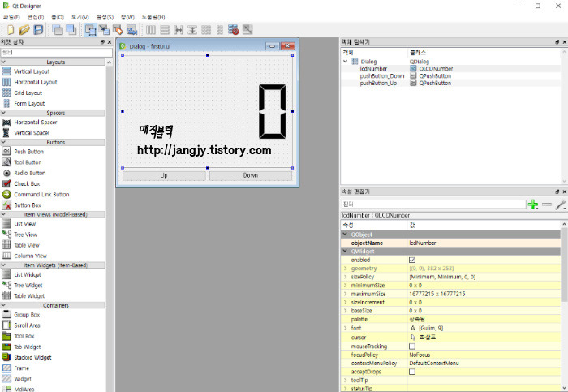Image resolution: width=568 pixels, height=392 pixels.
Task: Click the objectName value lcdNumber
Action: (x=423, y=243)
